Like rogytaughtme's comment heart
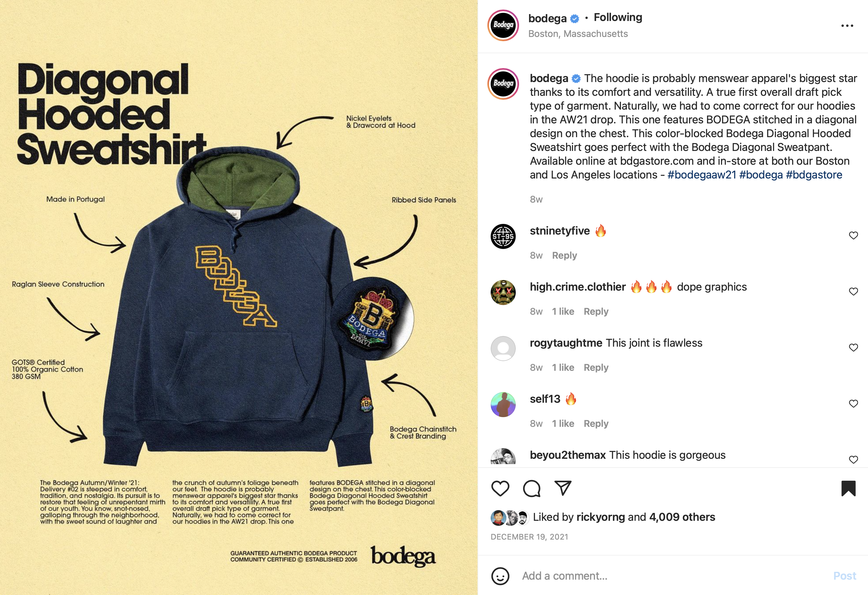 coord(853,347)
